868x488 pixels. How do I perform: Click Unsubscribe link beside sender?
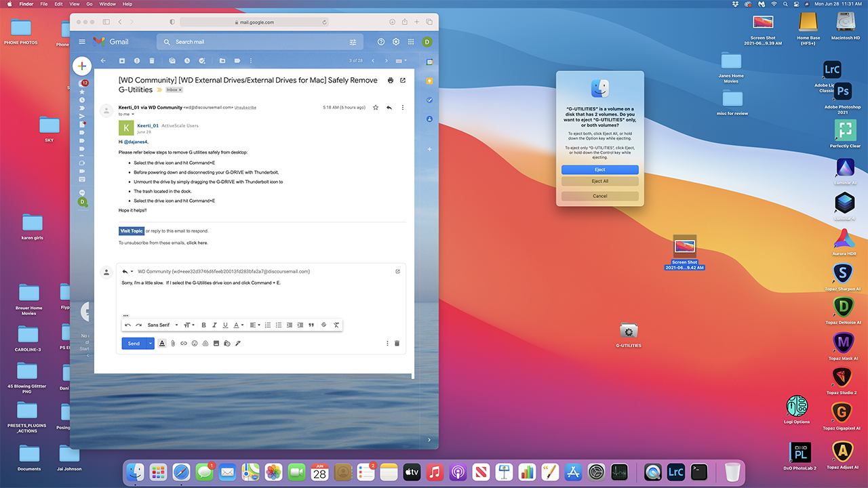pyautogui.click(x=245, y=107)
